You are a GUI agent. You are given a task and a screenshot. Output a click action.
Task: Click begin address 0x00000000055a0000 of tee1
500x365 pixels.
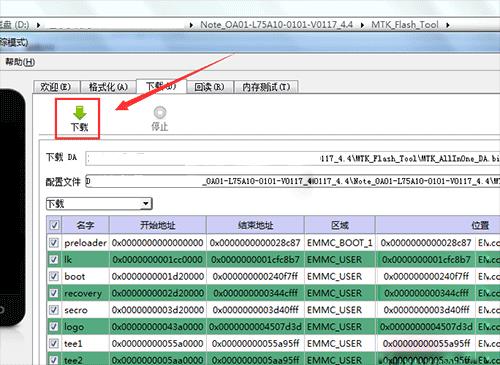(158, 343)
